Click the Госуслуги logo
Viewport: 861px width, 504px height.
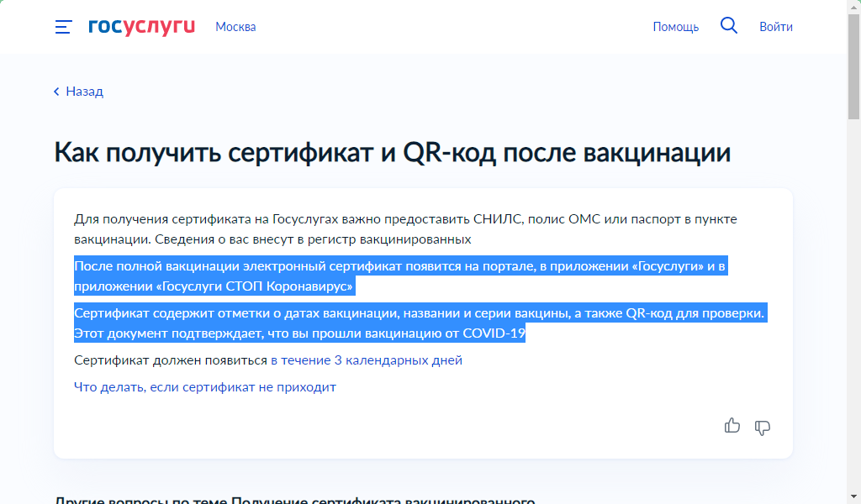tap(141, 26)
